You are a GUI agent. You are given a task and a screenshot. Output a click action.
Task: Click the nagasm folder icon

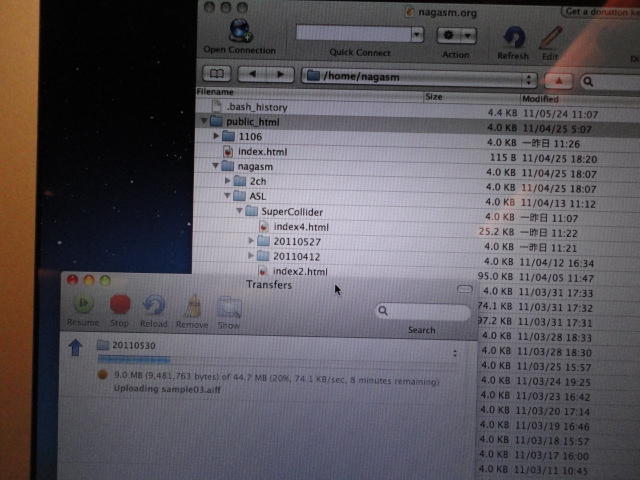(227, 166)
